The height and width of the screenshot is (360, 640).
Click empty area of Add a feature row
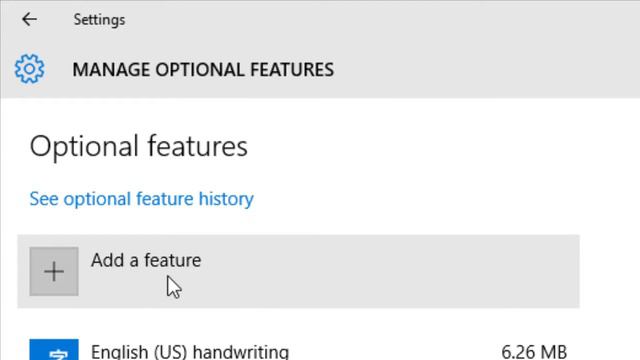pos(388,271)
